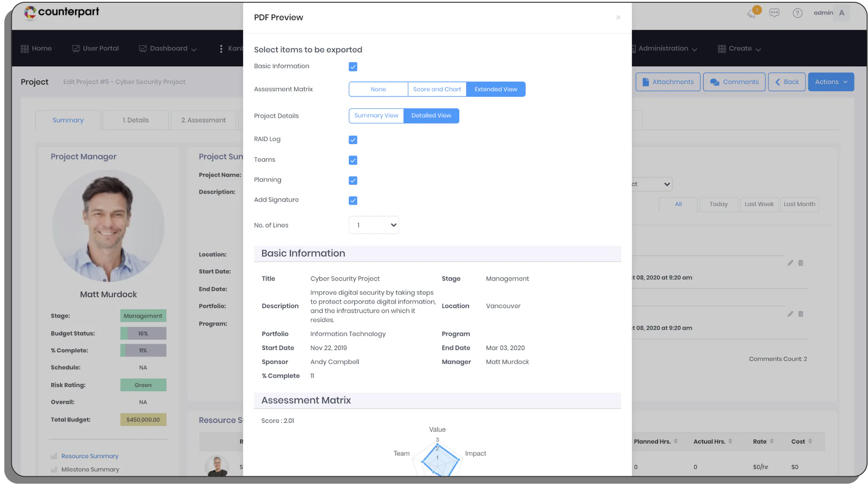The image size is (868, 488).
Task: Click the edit pencil for second comment
Action: [790, 314]
